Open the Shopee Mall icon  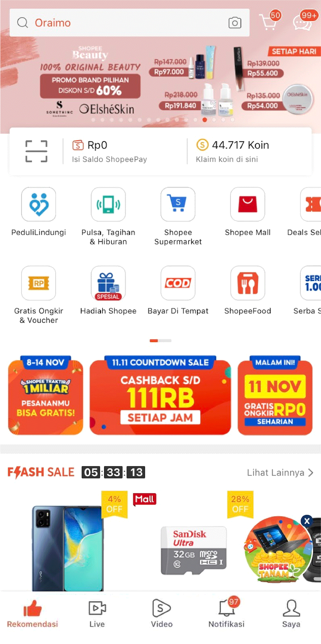coord(248,204)
